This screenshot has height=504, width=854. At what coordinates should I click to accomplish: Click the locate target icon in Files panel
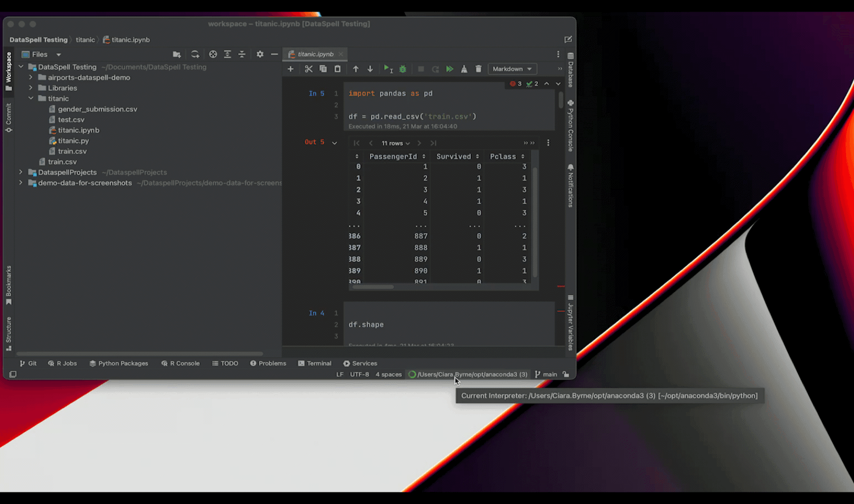(213, 54)
